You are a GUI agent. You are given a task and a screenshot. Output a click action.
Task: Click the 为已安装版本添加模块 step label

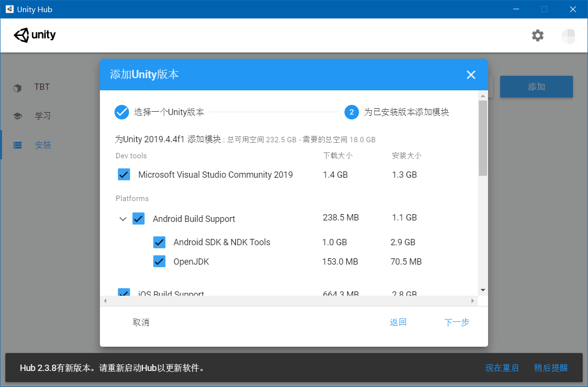[x=407, y=112]
